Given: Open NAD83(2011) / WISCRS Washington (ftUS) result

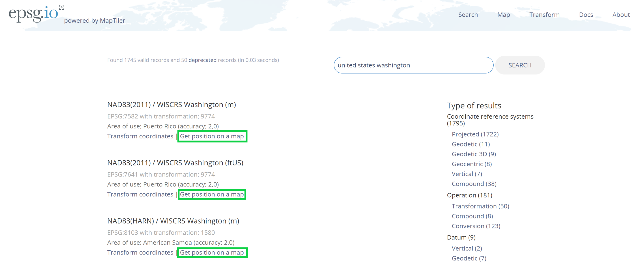Looking at the screenshot, I should 175,163.
